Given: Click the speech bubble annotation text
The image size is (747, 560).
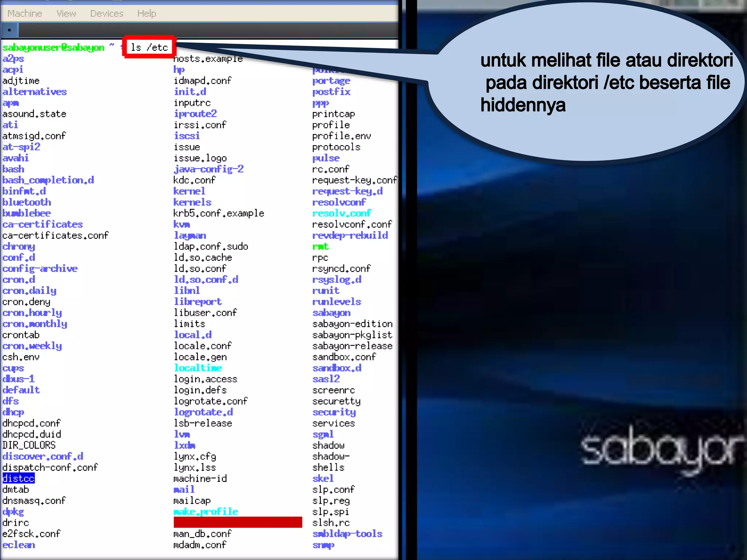Looking at the screenshot, I should pyautogui.click(x=605, y=83).
